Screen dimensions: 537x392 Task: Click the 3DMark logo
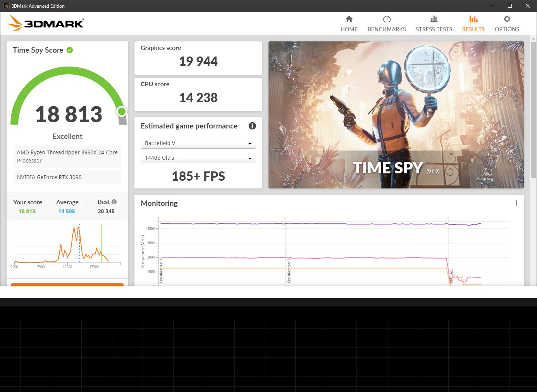tap(46, 23)
